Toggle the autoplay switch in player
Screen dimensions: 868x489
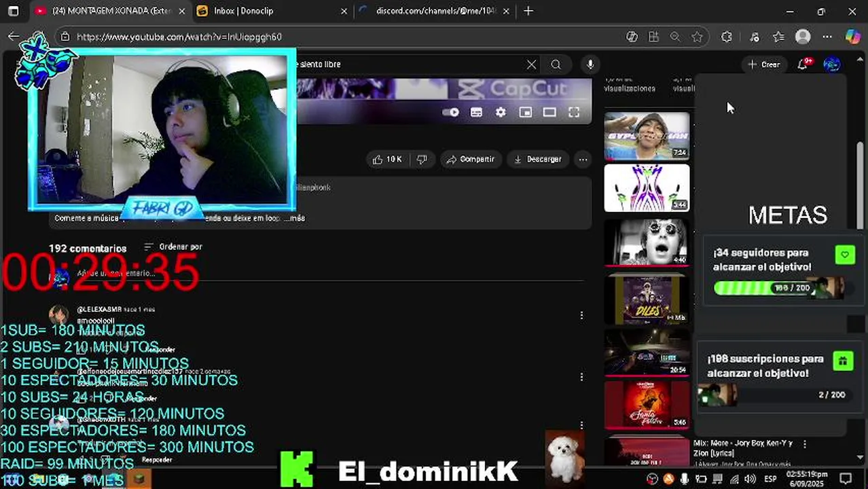point(450,113)
